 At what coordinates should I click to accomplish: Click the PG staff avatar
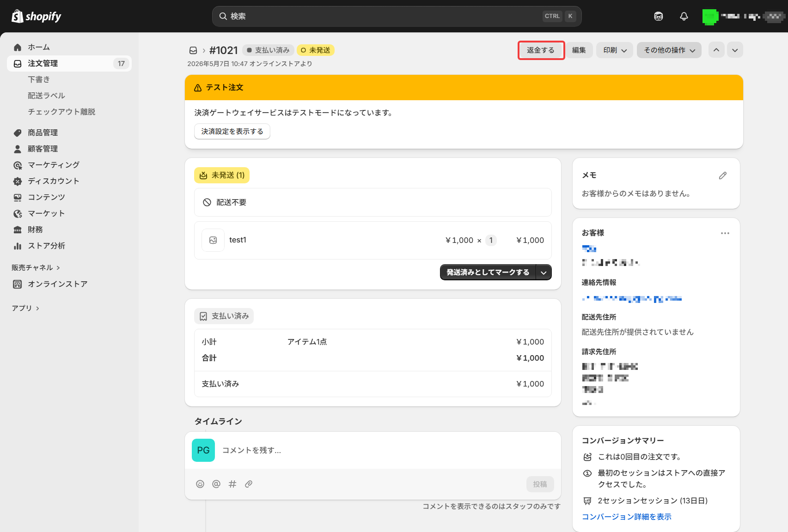pos(203,450)
